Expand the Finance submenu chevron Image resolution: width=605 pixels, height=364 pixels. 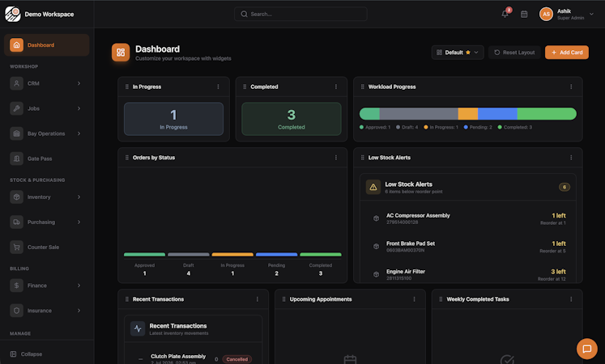click(79, 286)
